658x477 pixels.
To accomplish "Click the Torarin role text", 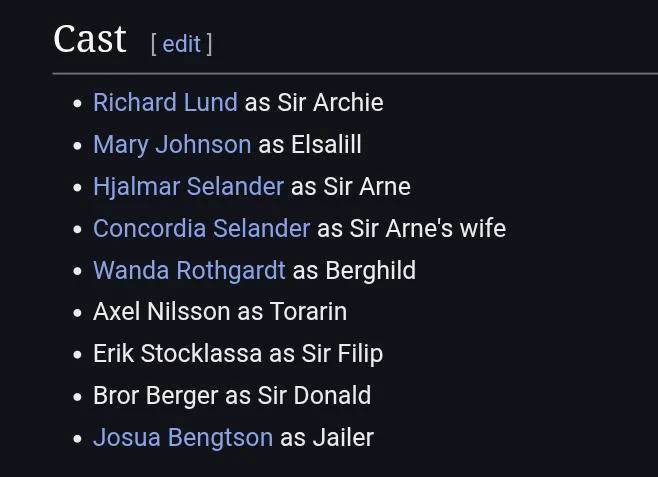I will [x=308, y=312].
